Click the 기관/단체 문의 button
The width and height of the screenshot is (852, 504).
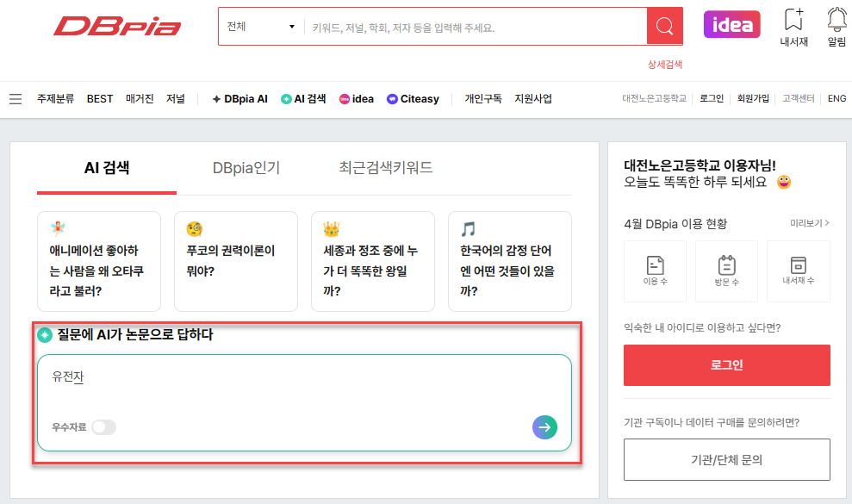[x=726, y=459]
